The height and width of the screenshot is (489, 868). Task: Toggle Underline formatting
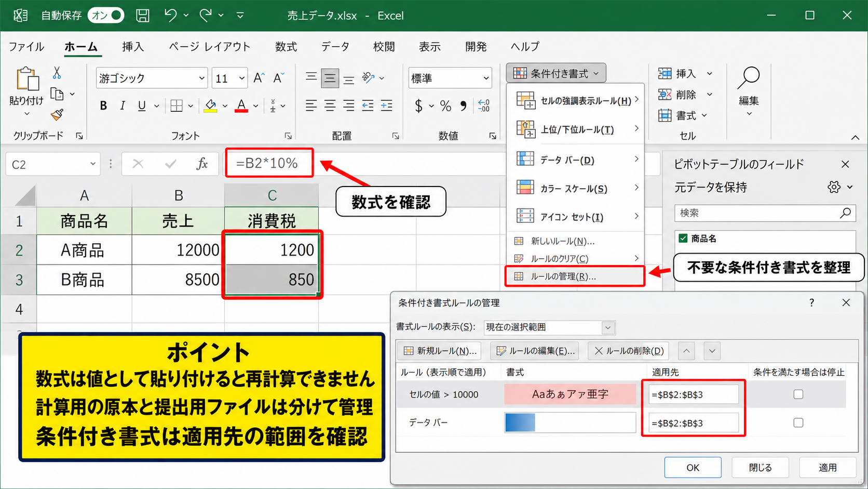(x=142, y=106)
